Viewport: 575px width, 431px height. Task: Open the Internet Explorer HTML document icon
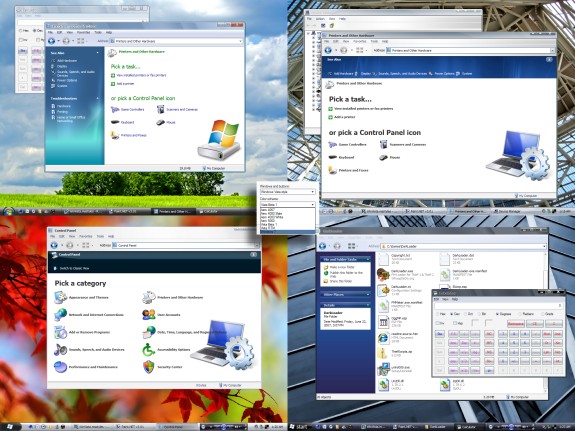pos(383,338)
